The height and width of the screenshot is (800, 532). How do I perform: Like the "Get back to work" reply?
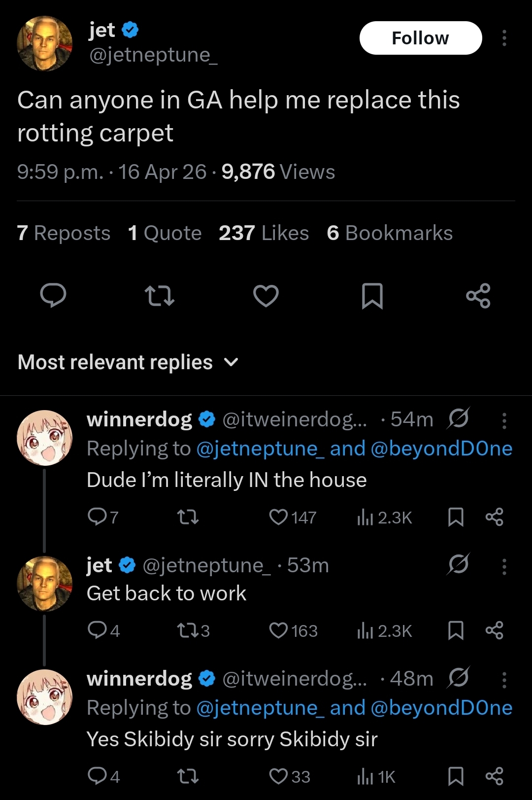pyautogui.click(x=279, y=630)
